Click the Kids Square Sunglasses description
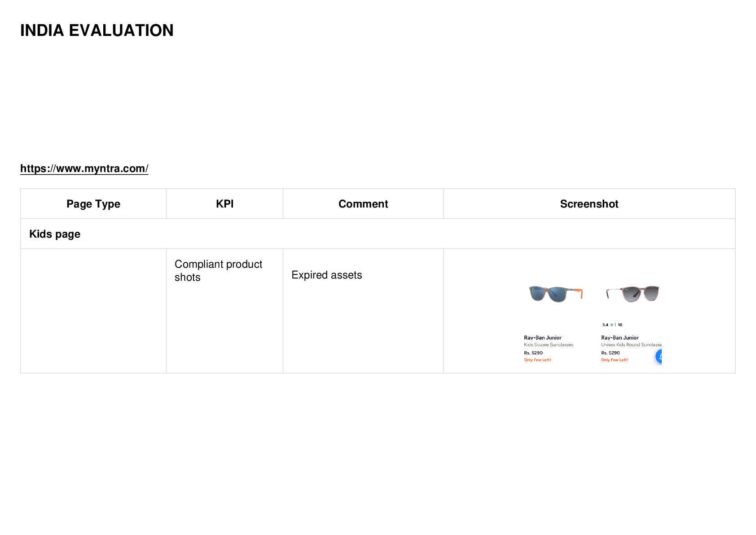The height and width of the screenshot is (535, 756). 548,345
